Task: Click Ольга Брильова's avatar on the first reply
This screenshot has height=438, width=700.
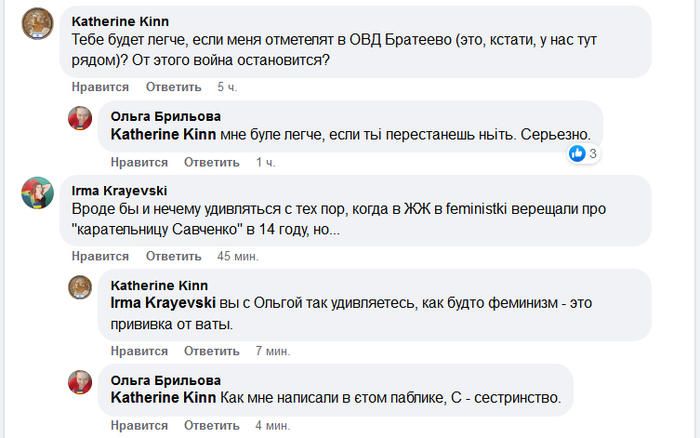Action: coord(80,118)
